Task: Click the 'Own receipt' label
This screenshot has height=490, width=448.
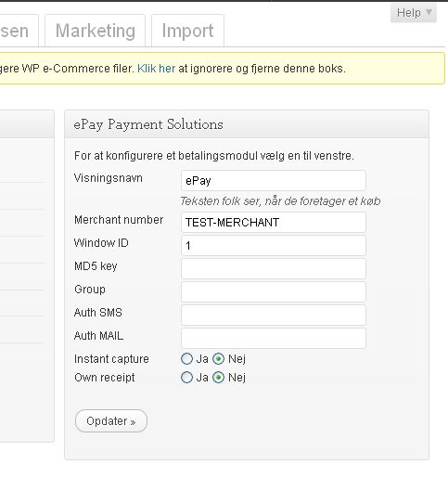Action: point(104,378)
